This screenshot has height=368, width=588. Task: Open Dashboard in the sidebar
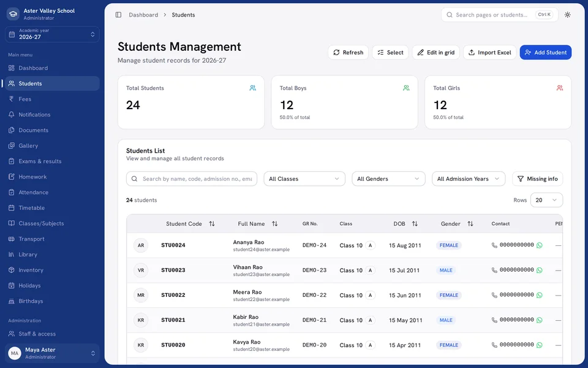click(52, 68)
